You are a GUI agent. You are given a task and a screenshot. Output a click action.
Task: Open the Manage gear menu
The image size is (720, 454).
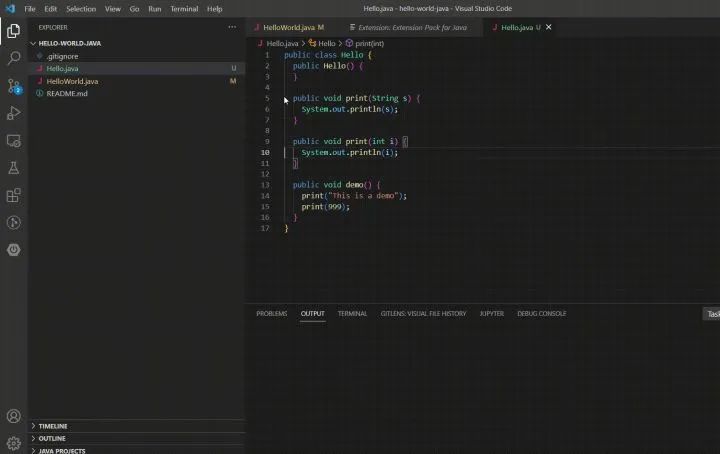coord(14,442)
